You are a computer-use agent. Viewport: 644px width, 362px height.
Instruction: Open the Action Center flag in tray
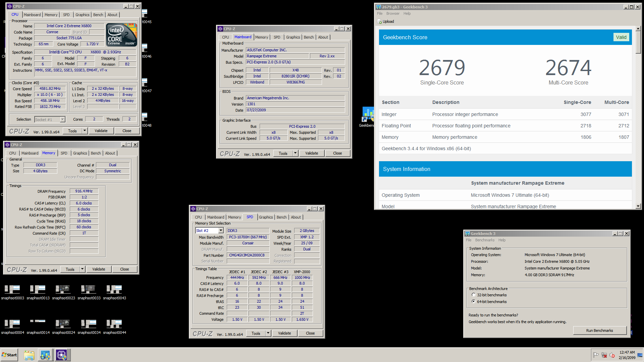tap(596, 355)
